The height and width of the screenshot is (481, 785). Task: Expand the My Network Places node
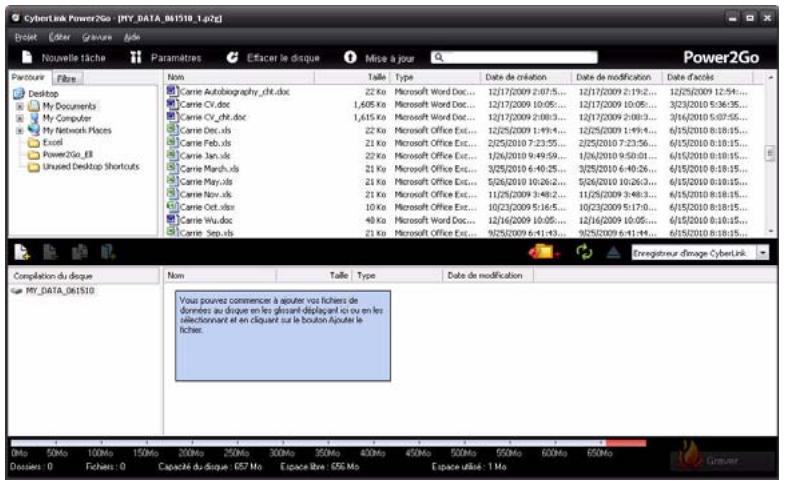pyautogui.click(x=20, y=131)
